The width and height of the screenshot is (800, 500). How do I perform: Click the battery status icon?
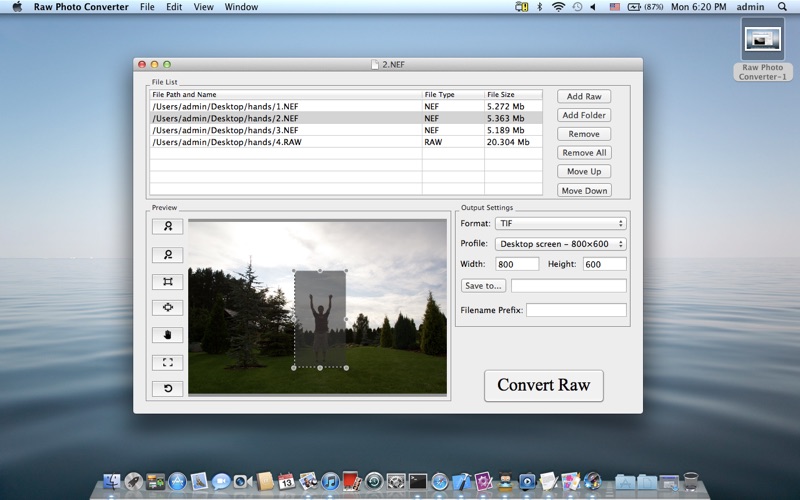pyautogui.click(x=645, y=7)
